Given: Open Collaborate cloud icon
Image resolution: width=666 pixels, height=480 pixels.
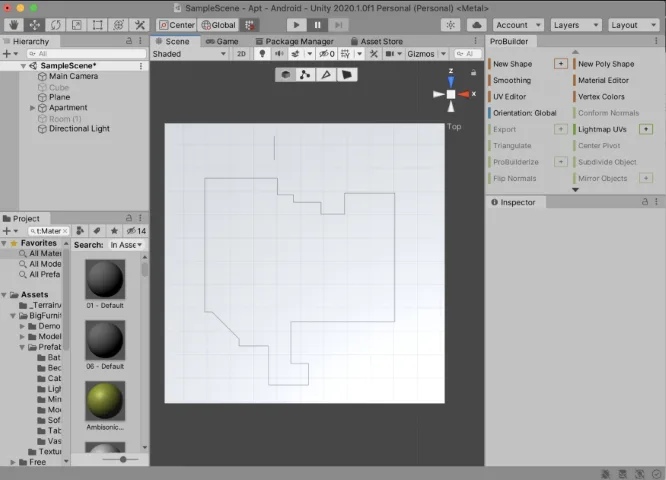Looking at the screenshot, I should [x=477, y=25].
